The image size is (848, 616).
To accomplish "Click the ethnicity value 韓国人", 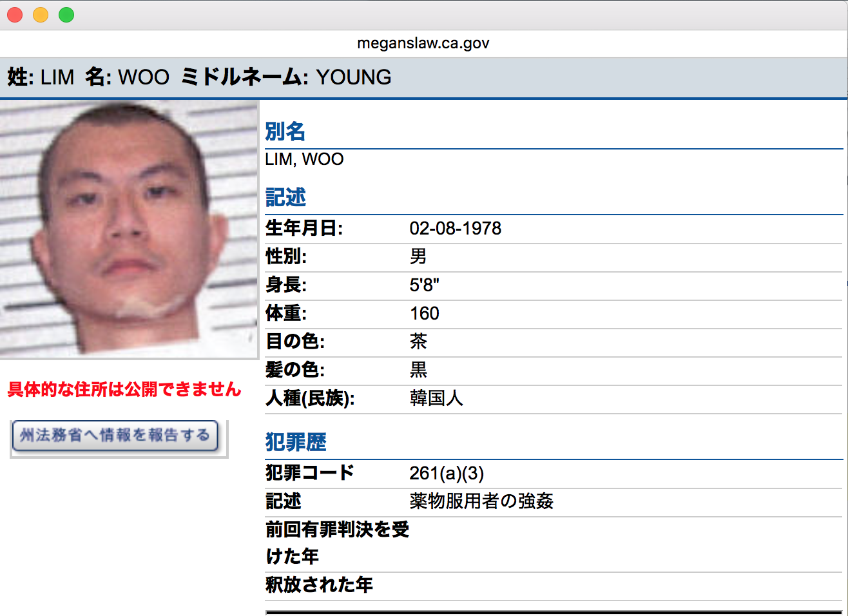I will click(436, 399).
